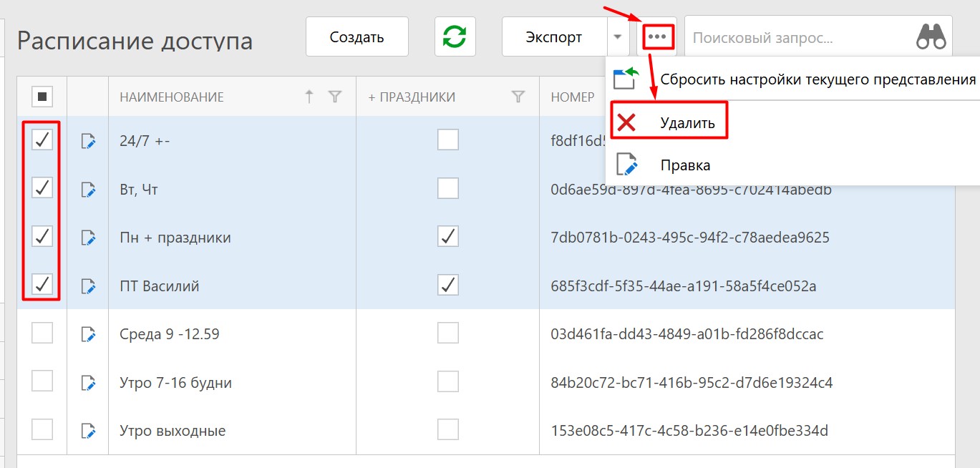Toggle the holidays checkbox for Утро 7-16 будни row

[448, 381]
